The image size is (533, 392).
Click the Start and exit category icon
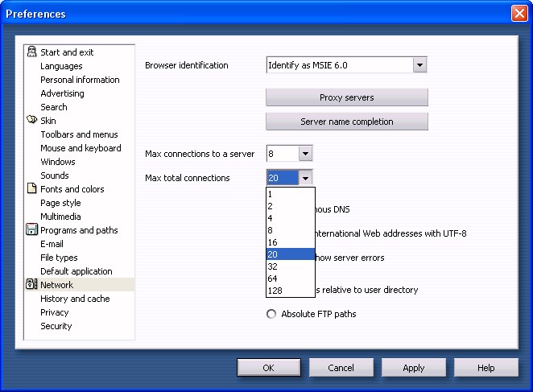tap(31, 52)
